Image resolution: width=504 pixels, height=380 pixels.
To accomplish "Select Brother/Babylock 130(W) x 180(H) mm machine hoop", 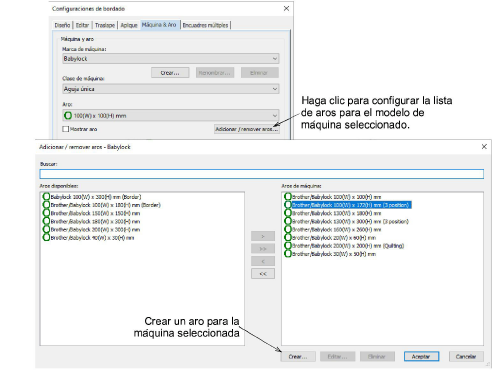I will pos(333,213).
